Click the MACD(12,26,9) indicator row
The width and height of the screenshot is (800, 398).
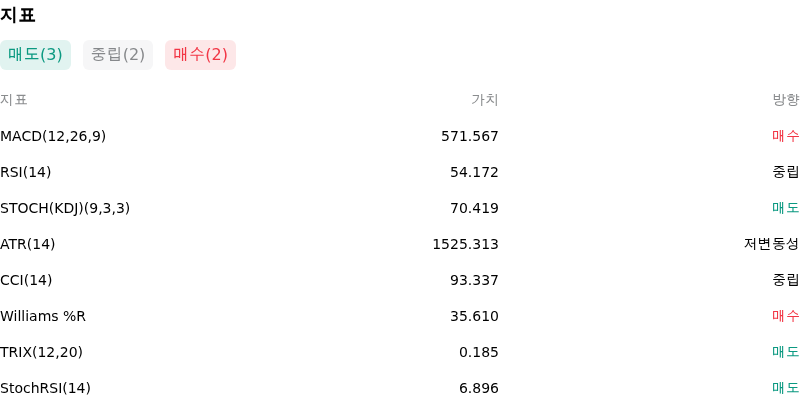click(400, 136)
